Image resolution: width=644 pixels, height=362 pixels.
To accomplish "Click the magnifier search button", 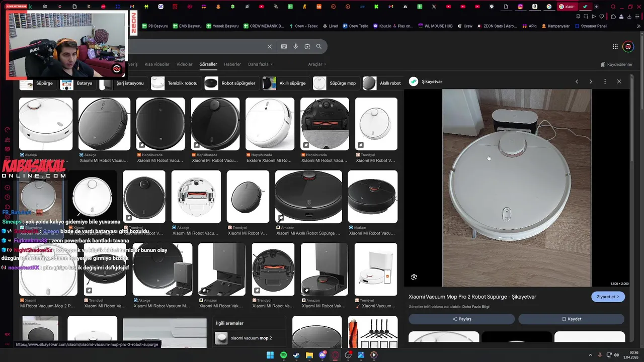I will [x=319, y=46].
